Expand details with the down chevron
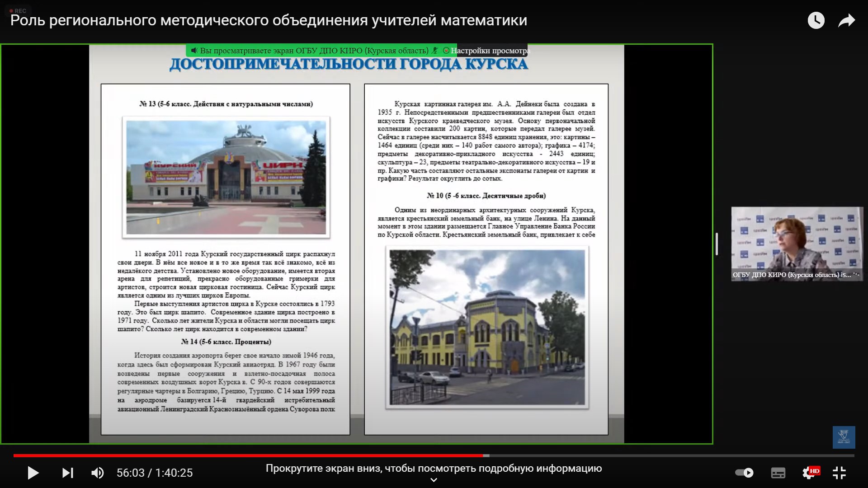Viewport: 868px width, 488px height. 434,480
